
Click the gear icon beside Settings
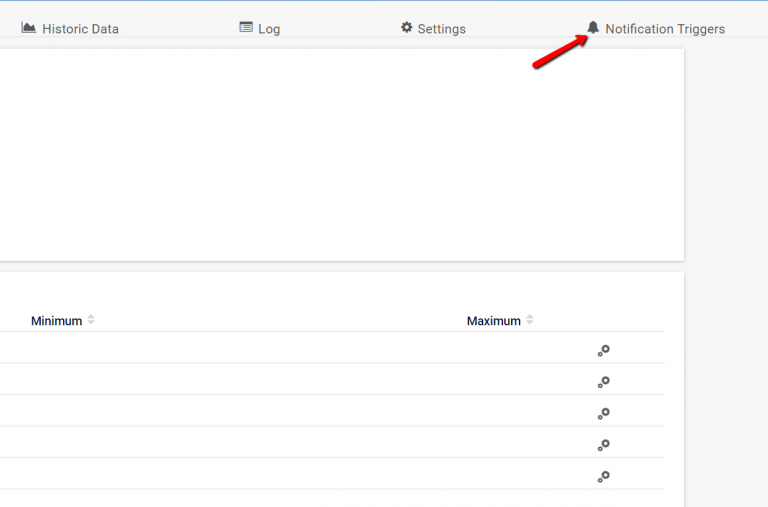click(x=407, y=28)
